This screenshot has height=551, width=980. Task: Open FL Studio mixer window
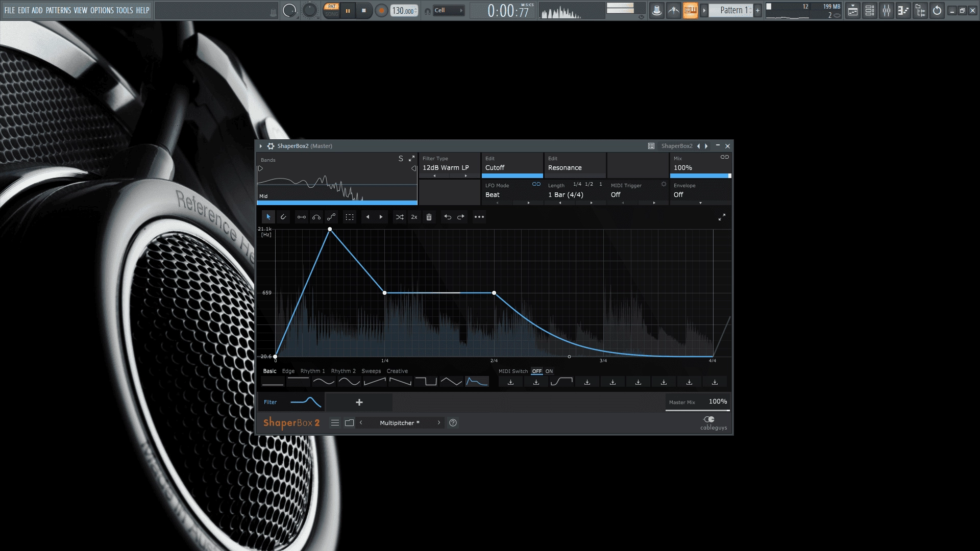tap(887, 10)
